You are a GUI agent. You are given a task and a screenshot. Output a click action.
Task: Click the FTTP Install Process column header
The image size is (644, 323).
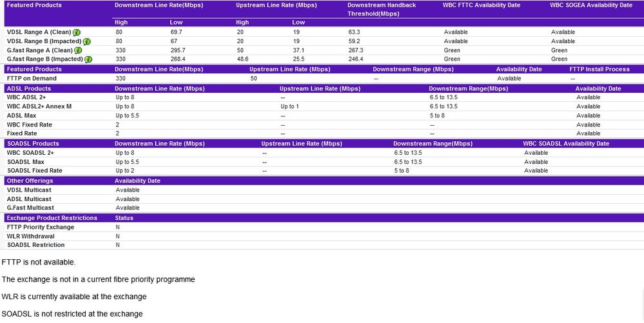pyautogui.click(x=600, y=69)
